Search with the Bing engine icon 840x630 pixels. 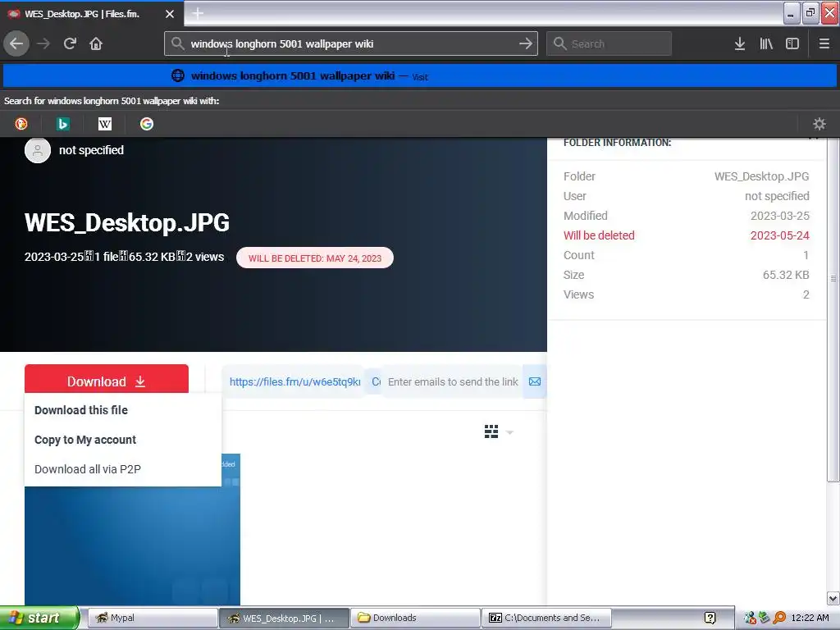tap(62, 125)
